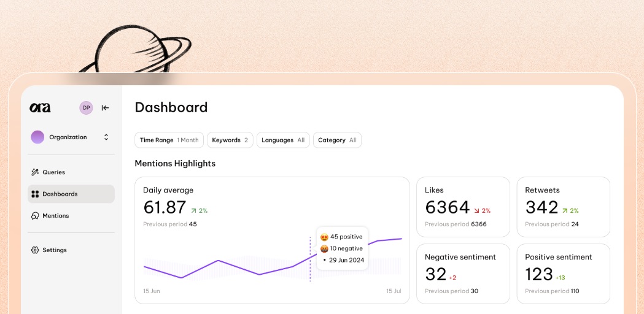Open the DP user avatar
The height and width of the screenshot is (314, 644).
pos(86,108)
